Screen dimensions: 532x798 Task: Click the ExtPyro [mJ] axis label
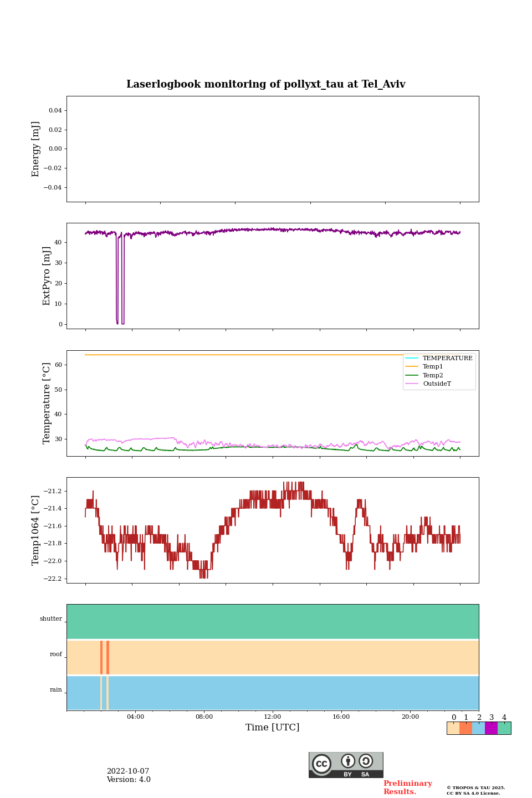pos(47,276)
